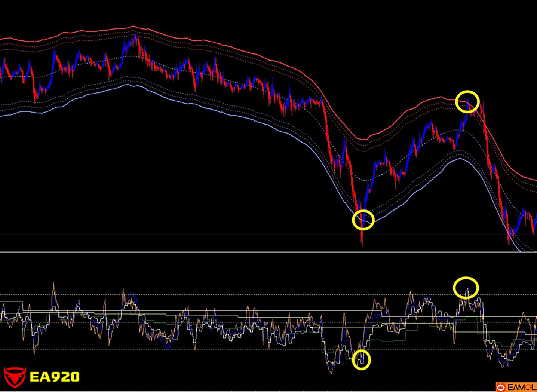
Task: Click the red bull logo icon
Action: tap(15, 377)
